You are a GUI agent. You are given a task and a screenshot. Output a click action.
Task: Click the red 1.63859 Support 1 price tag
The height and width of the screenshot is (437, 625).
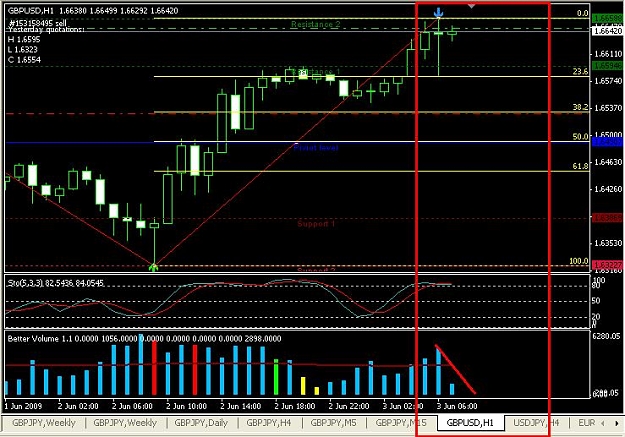pyautogui.click(x=607, y=218)
